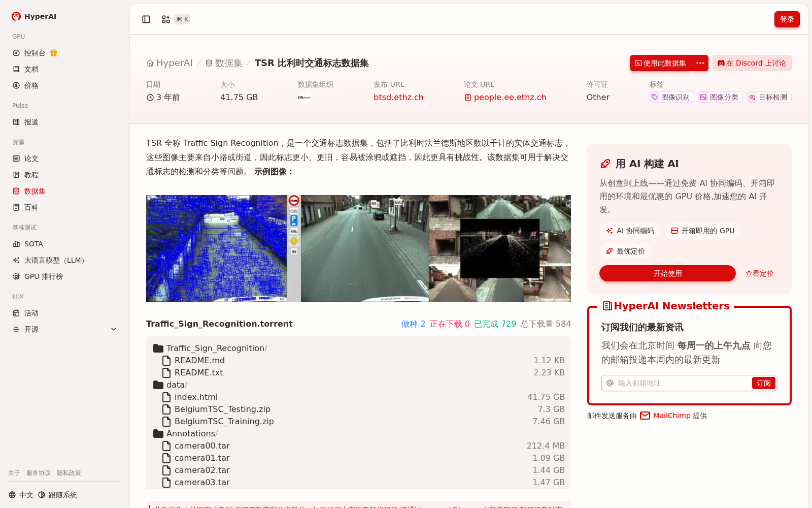Screen dimensions: 812x508
Task: Expand the 开源 section chevron
Action: pyautogui.click(x=114, y=329)
